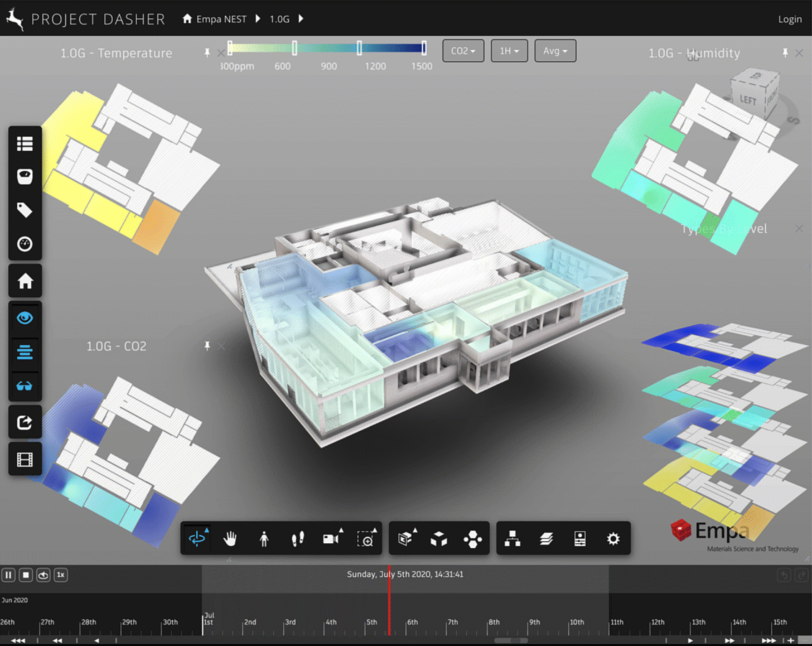The image size is (812, 646).
Task: Switch to First Person walk tool
Action: pyautogui.click(x=264, y=539)
